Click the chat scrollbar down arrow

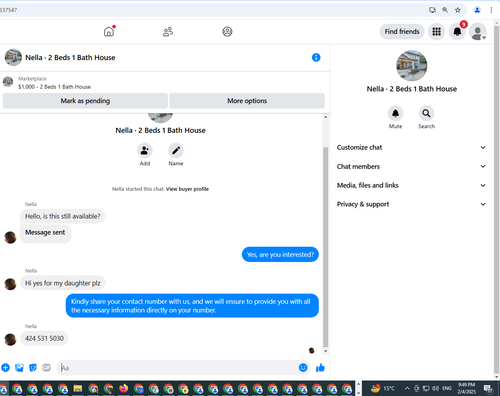point(325,351)
